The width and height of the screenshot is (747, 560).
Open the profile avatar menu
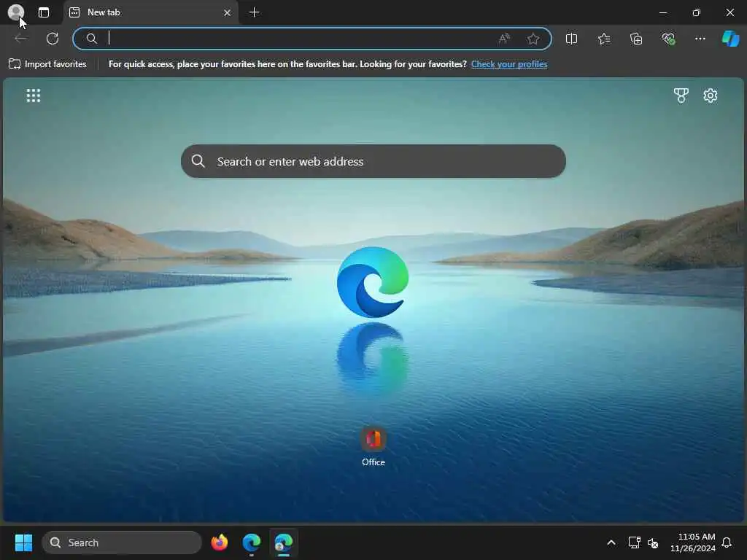click(16, 12)
